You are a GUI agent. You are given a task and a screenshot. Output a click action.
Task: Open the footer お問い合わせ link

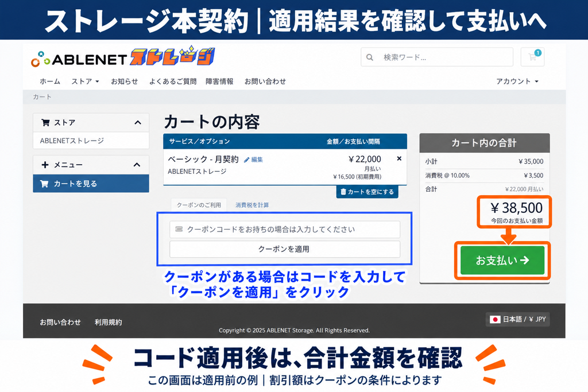tap(60, 323)
